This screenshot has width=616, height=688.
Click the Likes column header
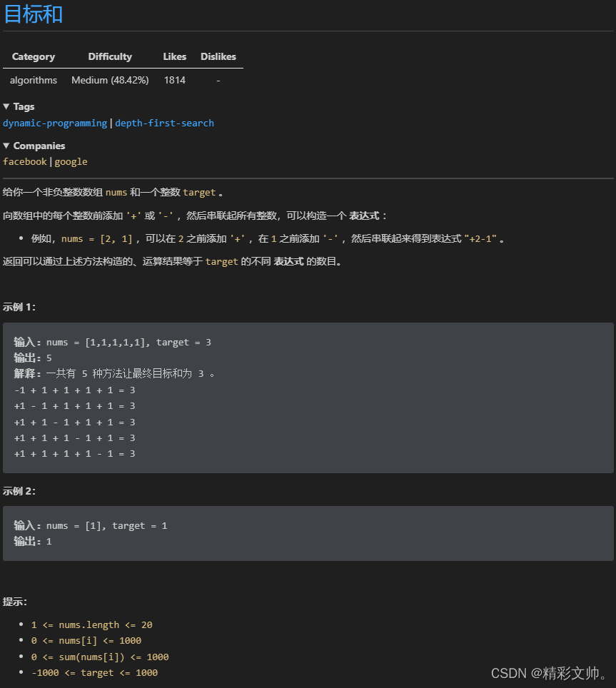[x=174, y=56]
